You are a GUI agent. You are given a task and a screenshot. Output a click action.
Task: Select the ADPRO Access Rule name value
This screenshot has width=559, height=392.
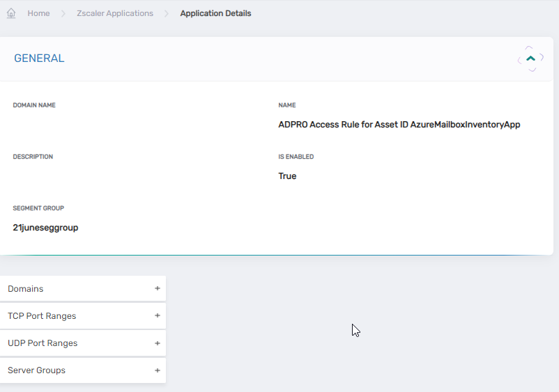click(x=399, y=125)
